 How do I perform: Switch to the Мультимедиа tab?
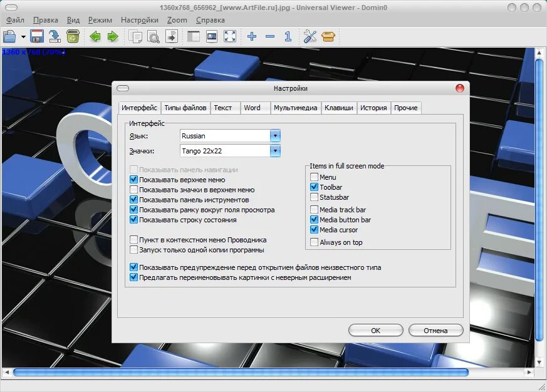coord(296,108)
